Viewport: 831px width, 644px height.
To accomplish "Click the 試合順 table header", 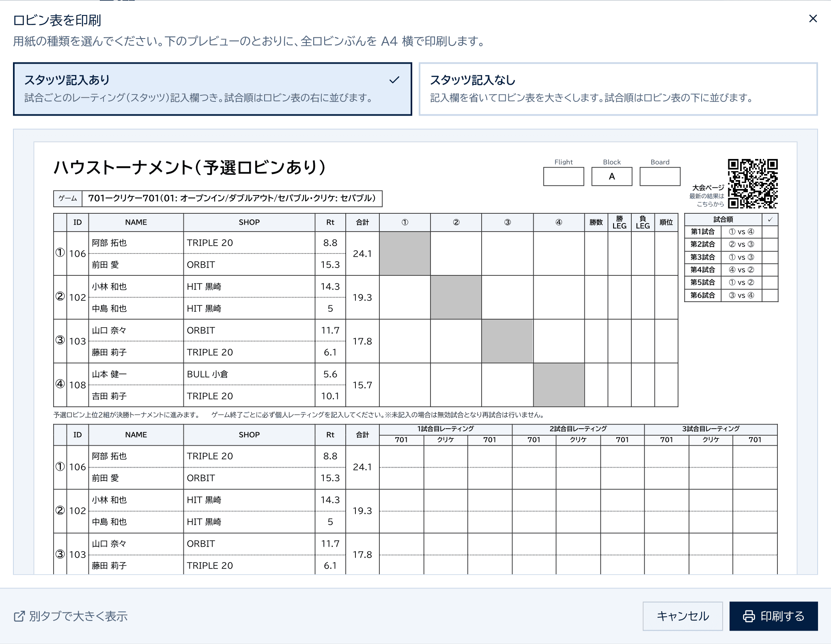I will (723, 219).
